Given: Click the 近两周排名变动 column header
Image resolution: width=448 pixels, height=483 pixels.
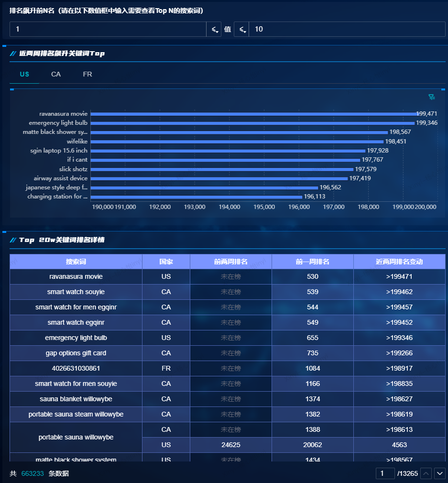Looking at the screenshot, I should [x=399, y=262].
